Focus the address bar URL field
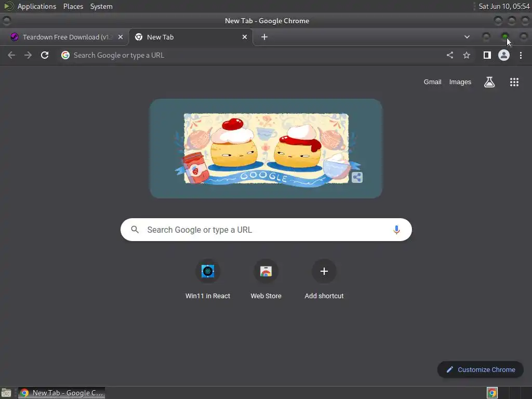This screenshot has width=532, height=399. pyautogui.click(x=251, y=55)
